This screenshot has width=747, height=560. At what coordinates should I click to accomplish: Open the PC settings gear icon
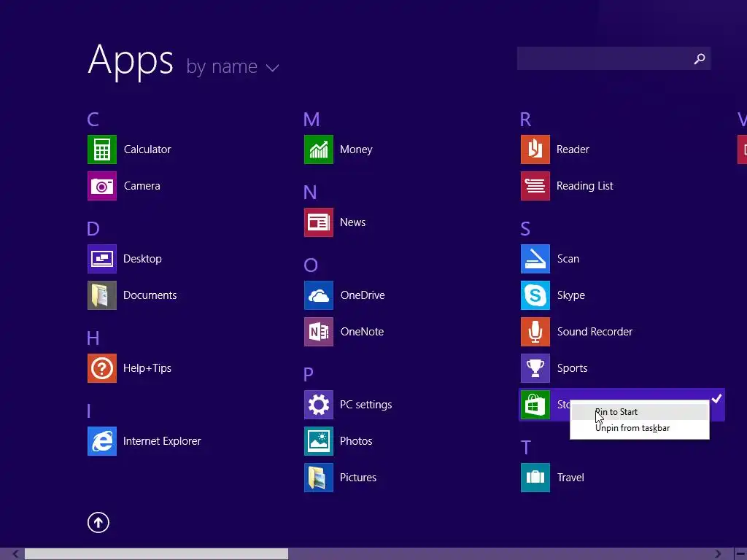[x=319, y=405]
